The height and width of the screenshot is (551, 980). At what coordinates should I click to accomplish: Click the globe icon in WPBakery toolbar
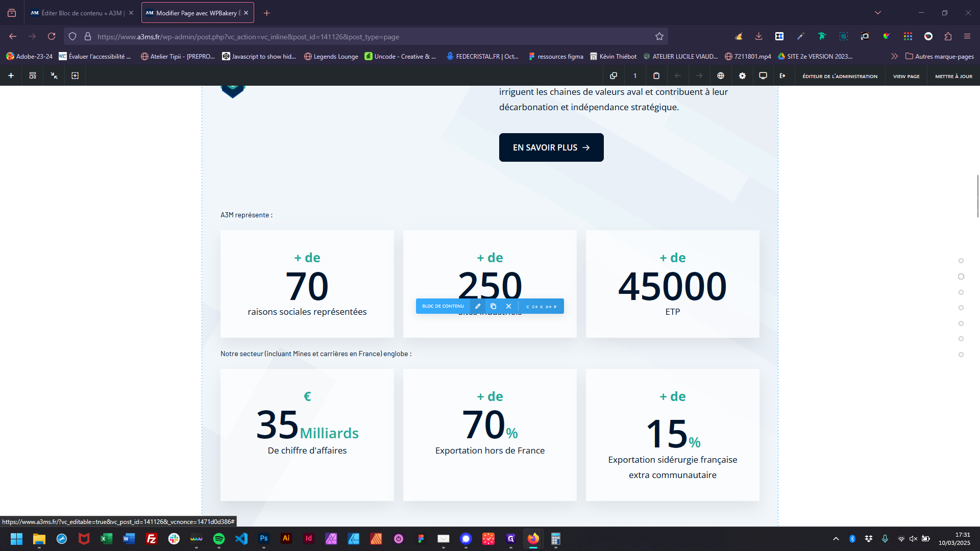coord(721,76)
